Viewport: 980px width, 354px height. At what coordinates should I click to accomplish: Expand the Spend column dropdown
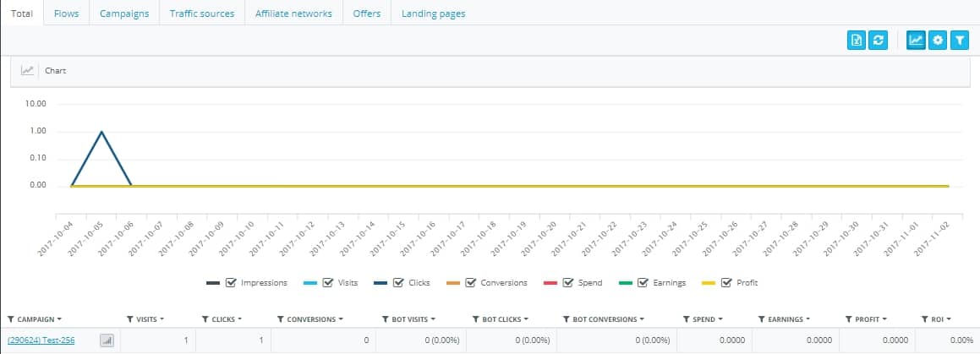pyautogui.click(x=720, y=319)
